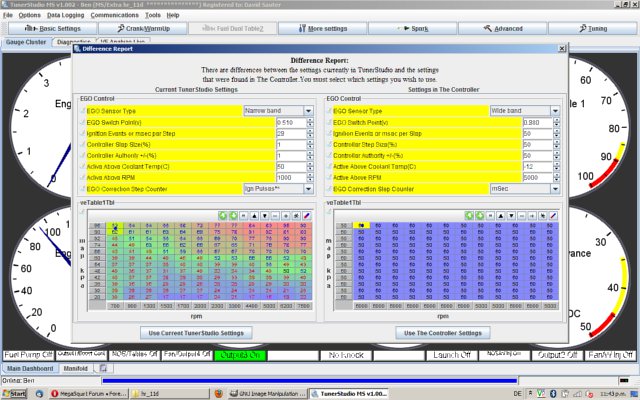
Task: Toggle the Launch Off indicator
Action: [x=449, y=354]
